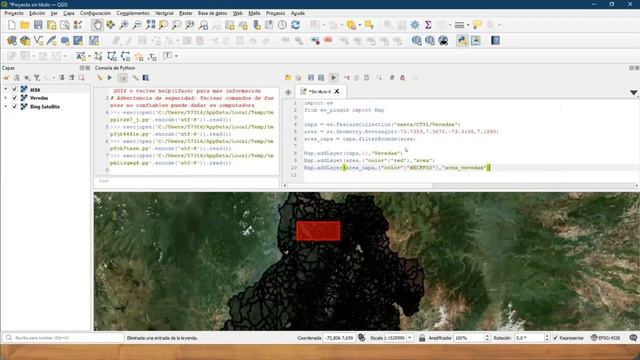Open Python console help icon

point(146,78)
